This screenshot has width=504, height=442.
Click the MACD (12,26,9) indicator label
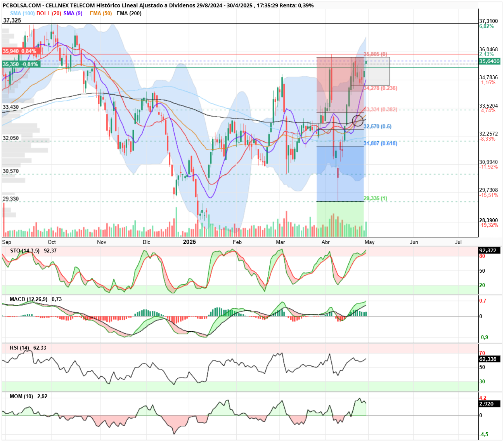pyautogui.click(x=29, y=299)
